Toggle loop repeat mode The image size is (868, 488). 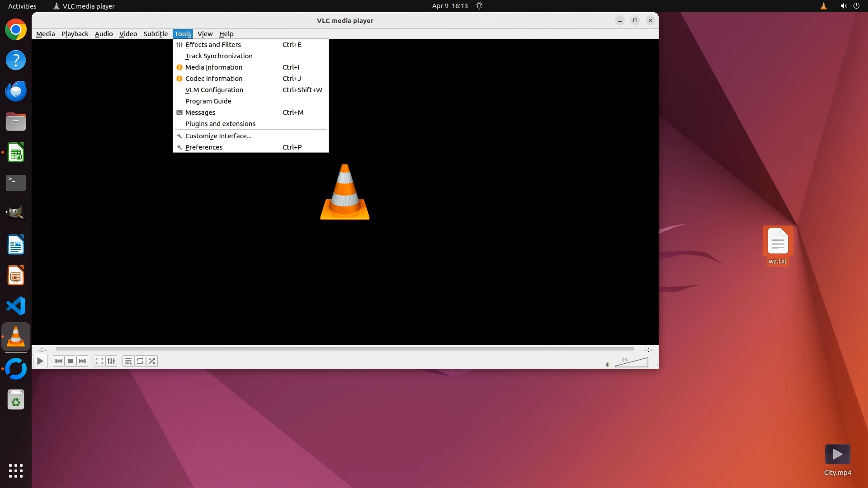click(x=140, y=361)
